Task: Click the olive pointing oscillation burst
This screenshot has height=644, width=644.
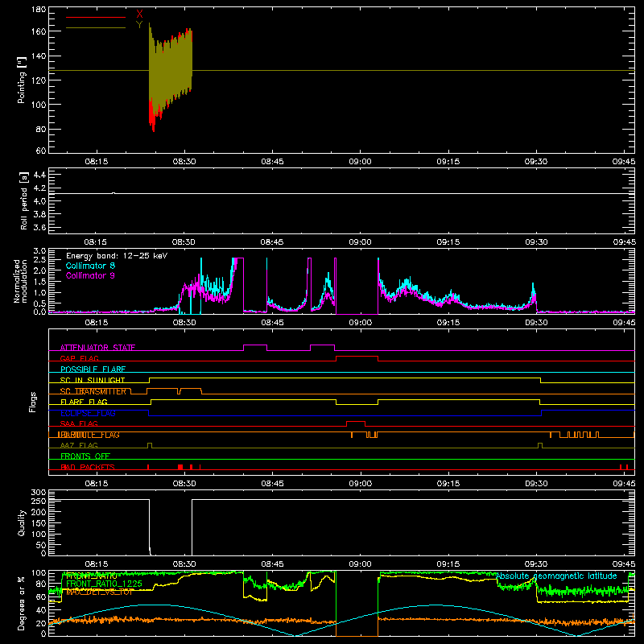Action: [x=171, y=70]
